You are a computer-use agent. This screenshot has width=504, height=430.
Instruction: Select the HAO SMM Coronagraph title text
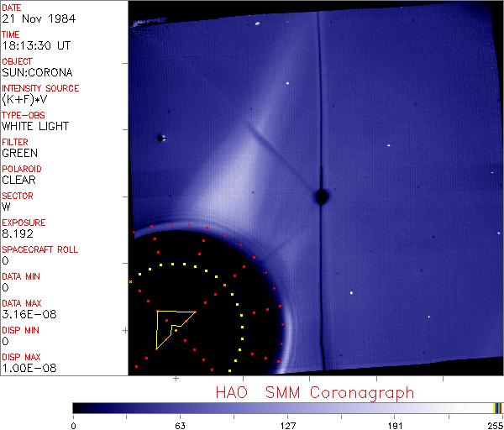pyautogui.click(x=315, y=393)
